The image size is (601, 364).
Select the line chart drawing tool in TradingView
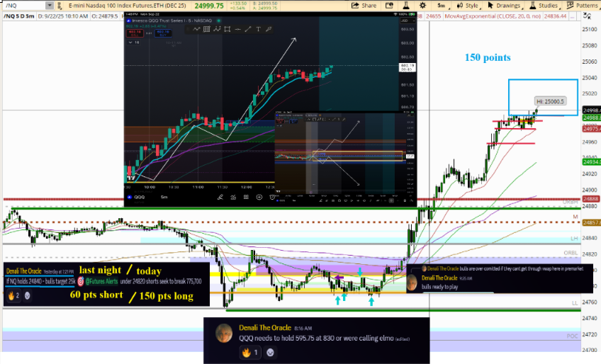coord(196,29)
